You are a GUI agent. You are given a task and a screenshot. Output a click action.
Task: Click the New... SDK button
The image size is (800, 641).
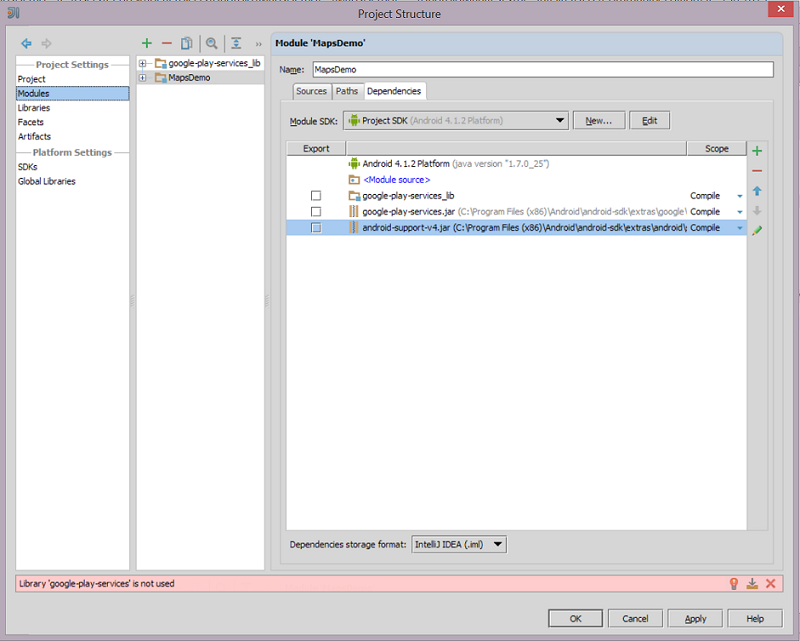[598, 120]
